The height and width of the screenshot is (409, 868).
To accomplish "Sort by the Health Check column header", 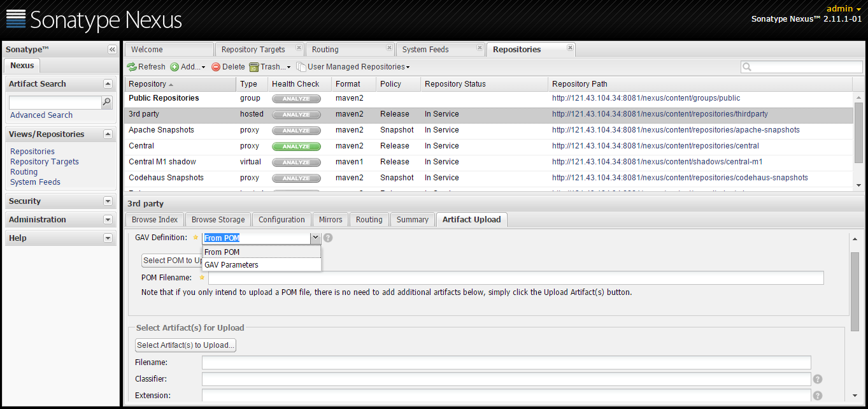I will click(x=299, y=84).
